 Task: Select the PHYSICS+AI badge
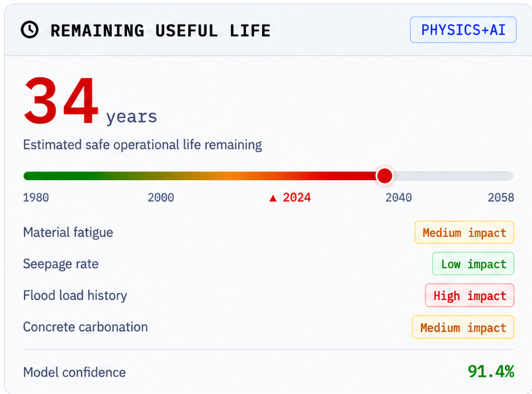click(x=463, y=30)
